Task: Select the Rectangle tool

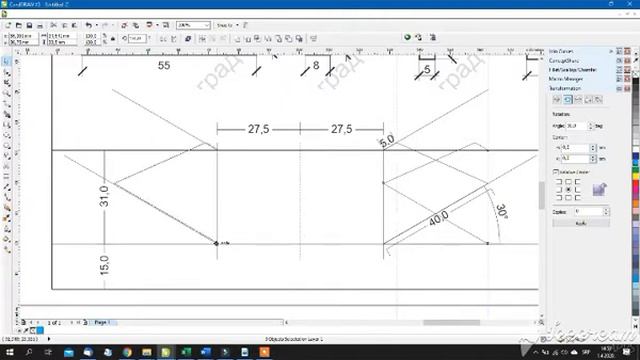Action: click(7, 125)
